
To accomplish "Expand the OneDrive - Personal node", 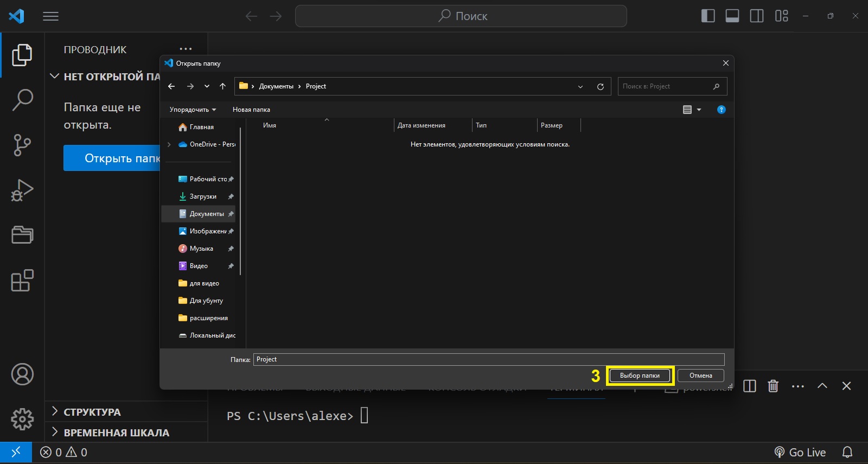I will (x=169, y=144).
